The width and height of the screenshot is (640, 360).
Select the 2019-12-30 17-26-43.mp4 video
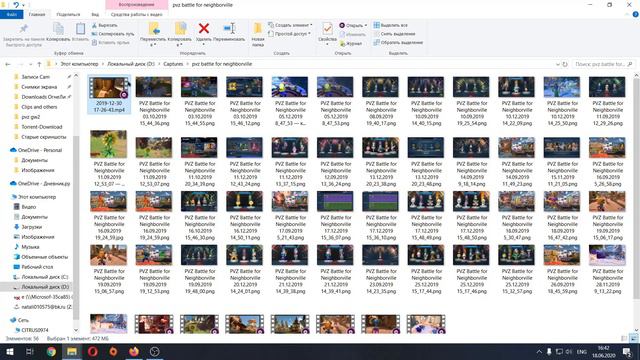click(x=109, y=94)
